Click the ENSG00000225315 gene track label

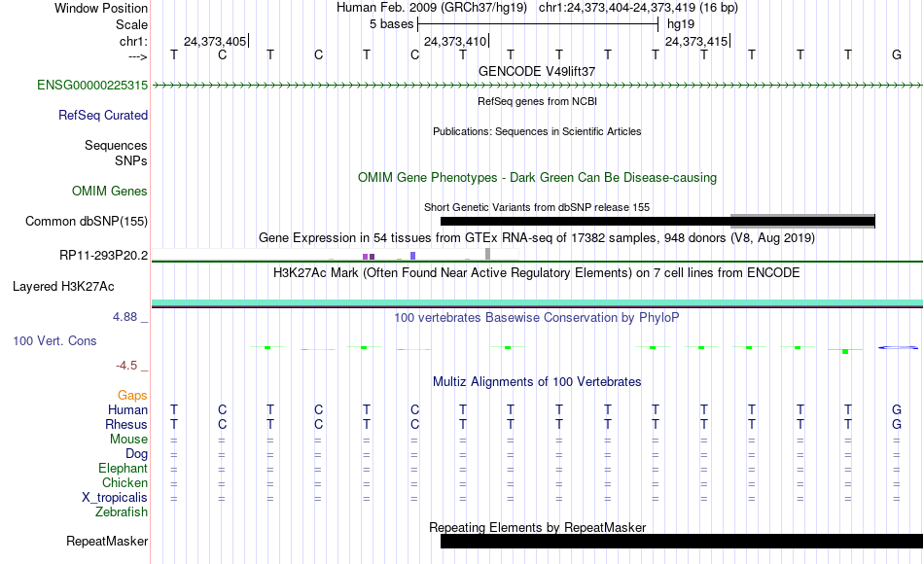coord(92,86)
